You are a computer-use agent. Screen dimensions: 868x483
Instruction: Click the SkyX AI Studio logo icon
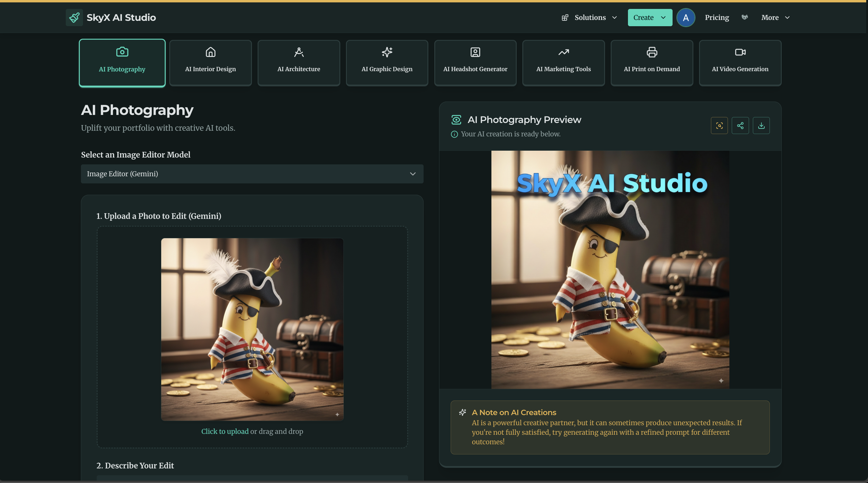(x=74, y=18)
